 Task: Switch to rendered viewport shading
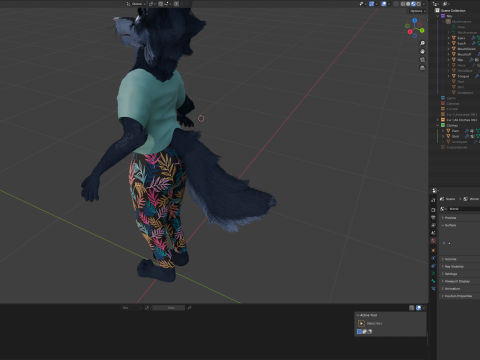tap(419, 4)
